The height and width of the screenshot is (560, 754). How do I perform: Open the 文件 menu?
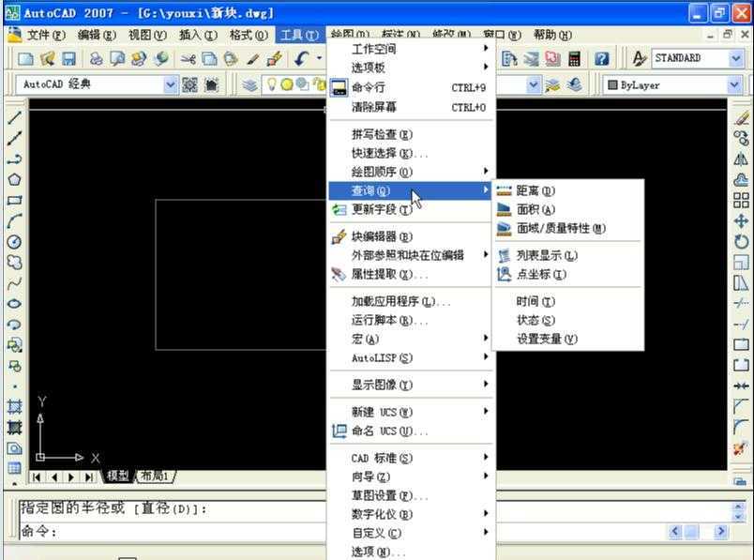pos(46,35)
